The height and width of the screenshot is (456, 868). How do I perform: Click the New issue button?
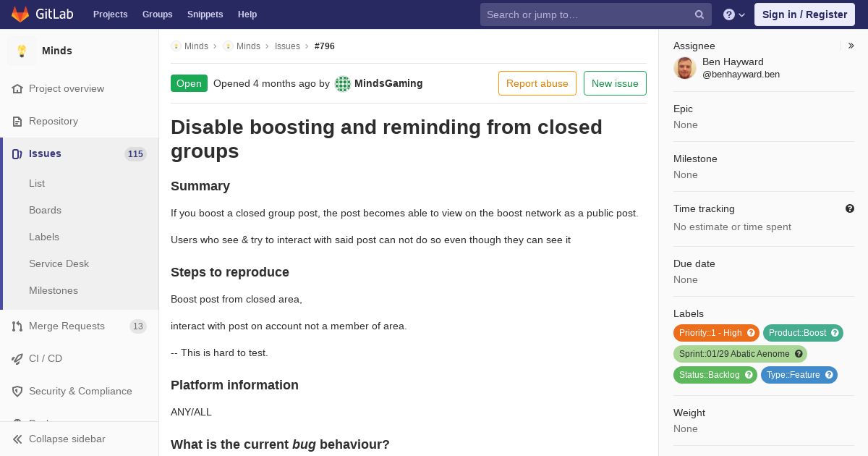pos(615,83)
